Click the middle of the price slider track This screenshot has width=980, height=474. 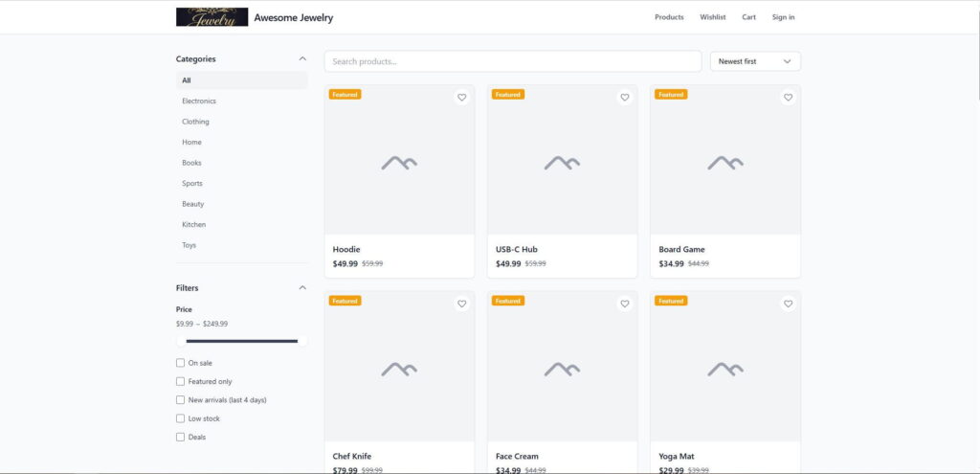click(x=242, y=341)
